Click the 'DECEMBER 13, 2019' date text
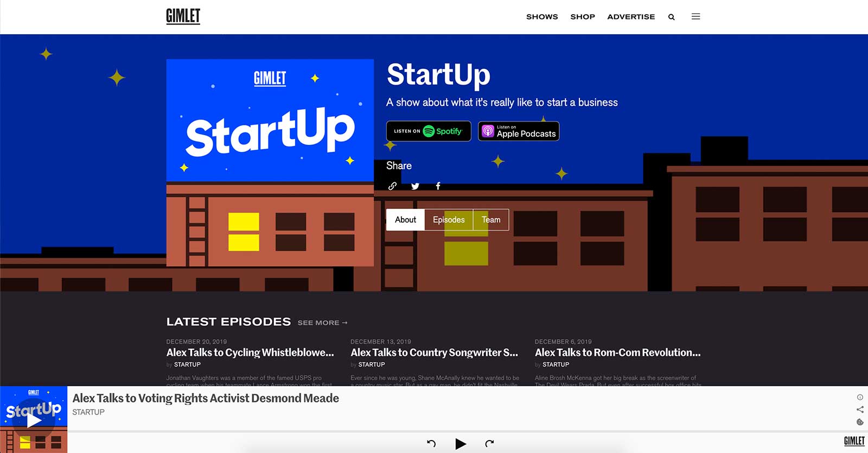This screenshot has width=868, height=453. coord(381,342)
